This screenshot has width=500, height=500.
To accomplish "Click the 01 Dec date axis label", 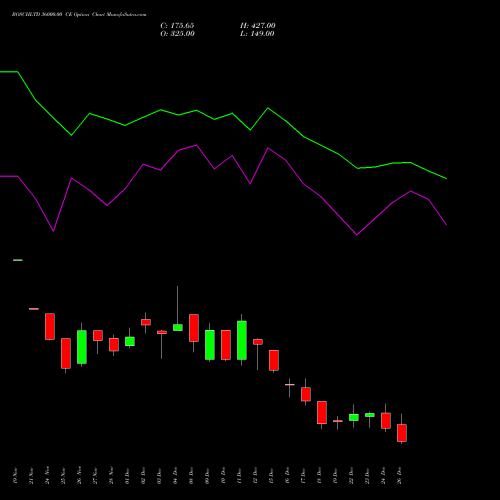I will 127,476.
